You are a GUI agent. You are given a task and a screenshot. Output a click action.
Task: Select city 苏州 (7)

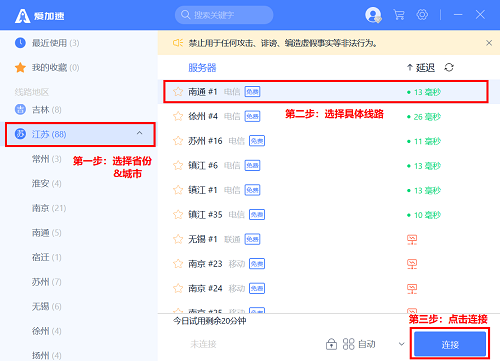tap(47, 282)
